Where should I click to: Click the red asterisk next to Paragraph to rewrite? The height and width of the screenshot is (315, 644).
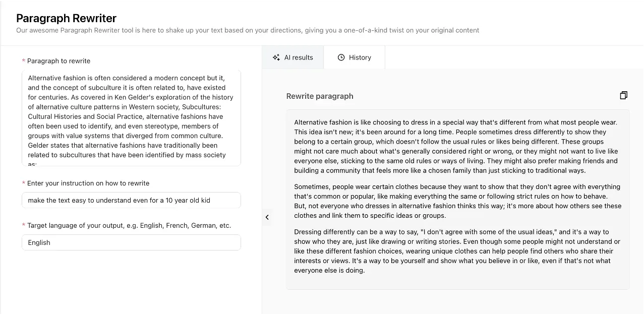(x=24, y=61)
